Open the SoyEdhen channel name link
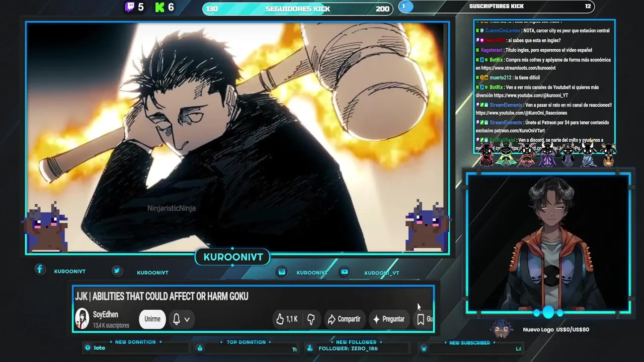644x362 pixels. coord(106,314)
